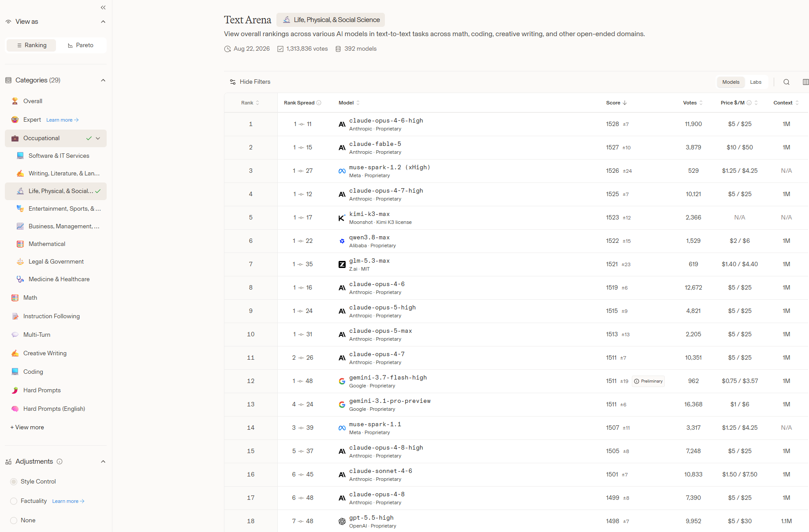Sort the table by Rank column
Image resolution: width=809 pixels, height=532 pixels.
[250, 103]
